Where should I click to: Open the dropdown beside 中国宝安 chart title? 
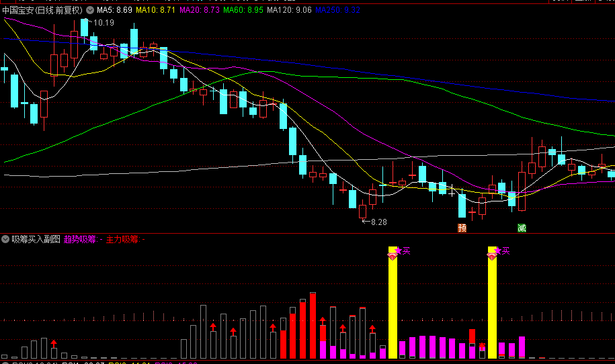(90, 10)
